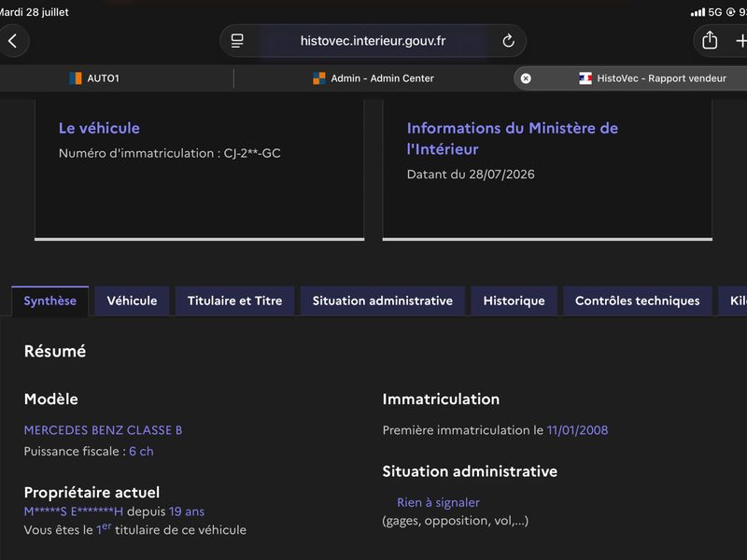This screenshot has height=560, width=747.
Task: Click the (gages, opposition, vol,...) note
Action: [456, 521]
